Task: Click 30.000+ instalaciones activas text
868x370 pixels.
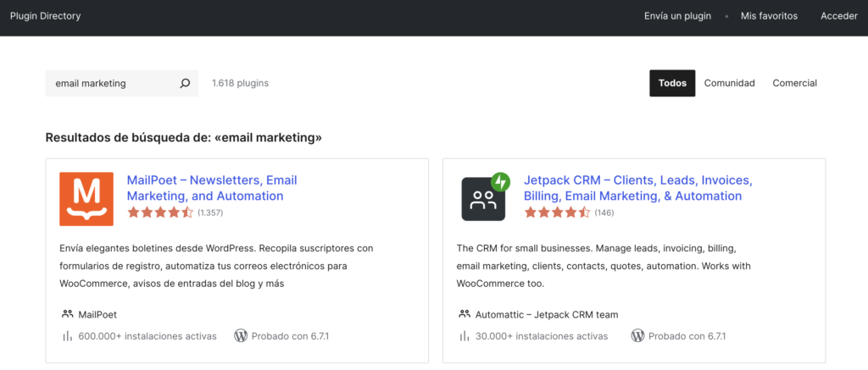Action: (542, 336)
